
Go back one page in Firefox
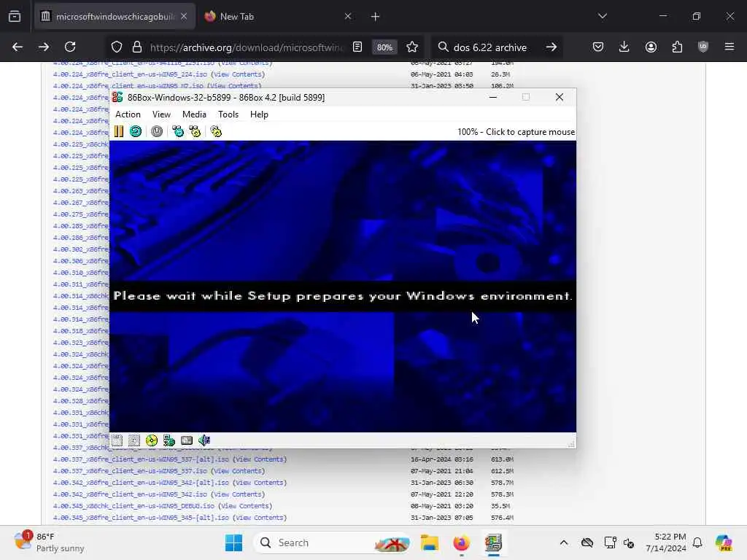[18, 47]
